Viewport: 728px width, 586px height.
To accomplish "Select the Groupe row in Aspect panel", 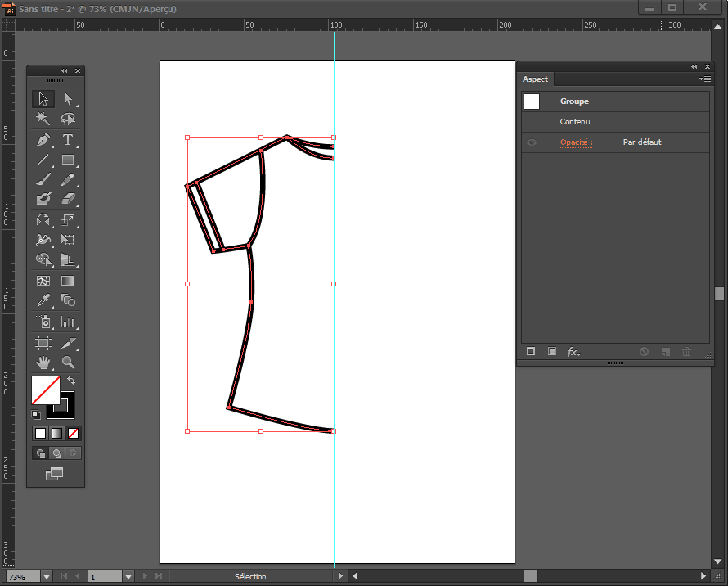I will [x=616, y=101].
